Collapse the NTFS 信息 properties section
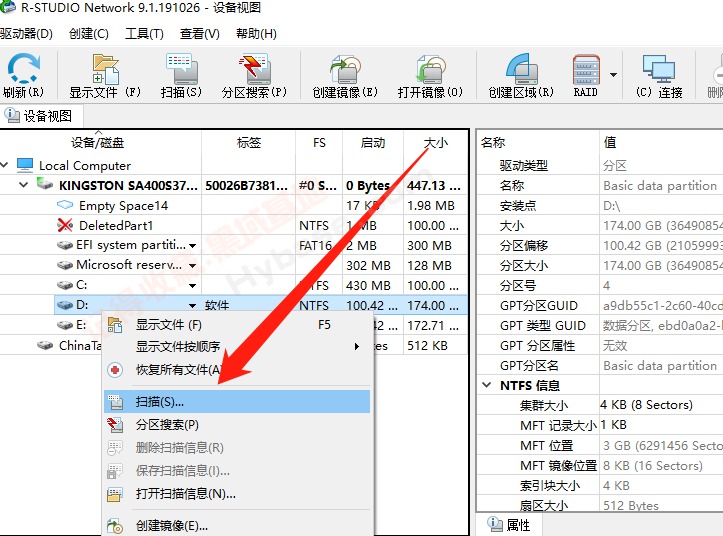This screenshot has height=536, width=723. [487, 385]
